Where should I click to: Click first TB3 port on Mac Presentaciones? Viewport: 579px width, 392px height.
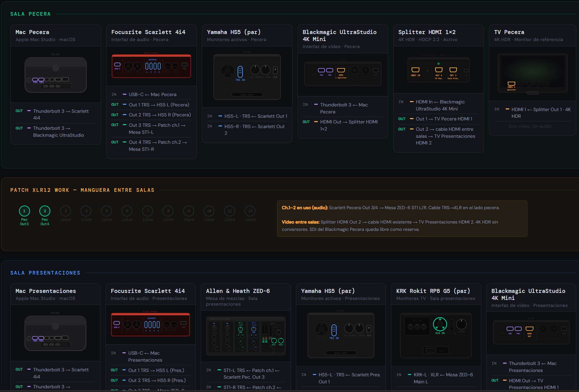tap(35, 338)
